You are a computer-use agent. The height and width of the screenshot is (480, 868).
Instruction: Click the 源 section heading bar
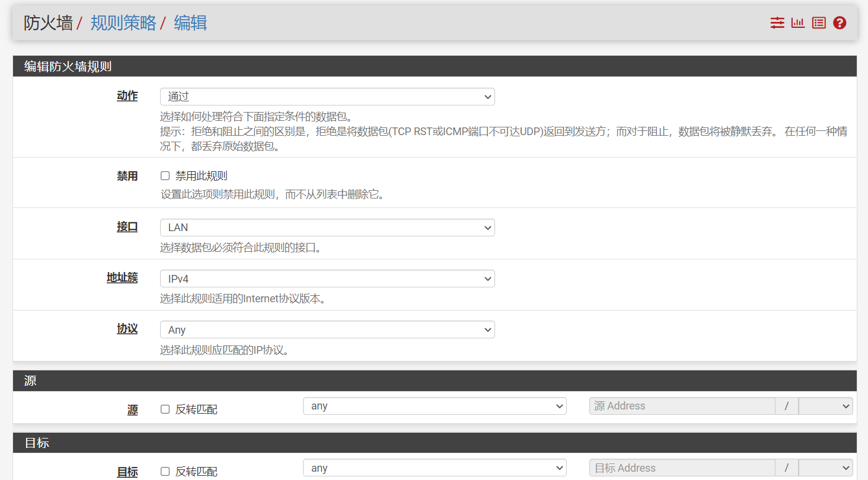pos(435,381)
